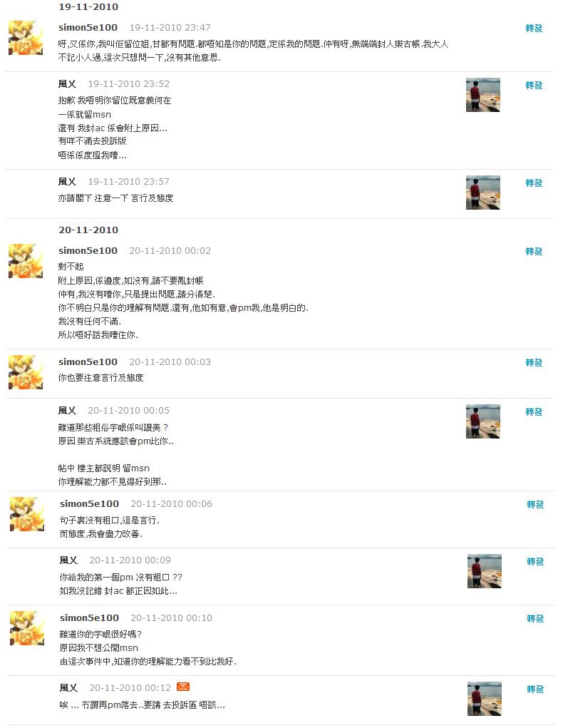This screenshot has height=728, width=563.
Task: Click username 風乂 on the 23:52 message
Action: tap(67, 84)
